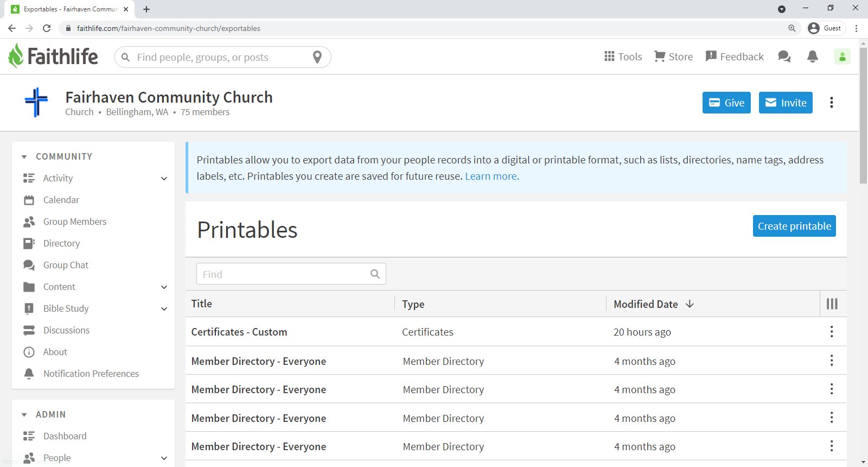Image resolution: width=868 pixels, height=467 pixels.
Task: Click the Create printable button
Action: tap(794, 226)
